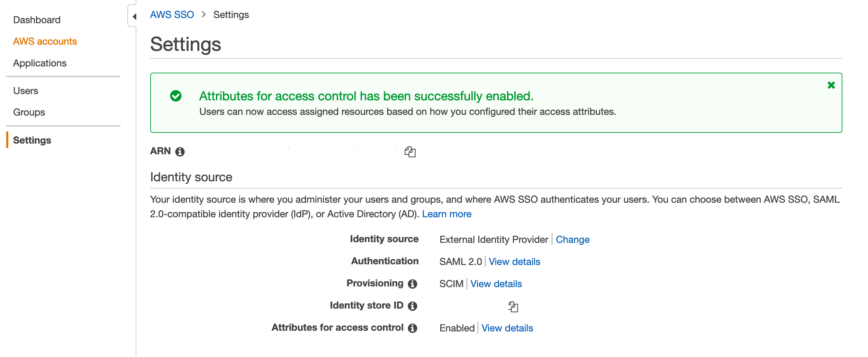View details of SAML 2.0 authentication
The height and width of the screenshot is (357, 868).
[x=514, y=262]
